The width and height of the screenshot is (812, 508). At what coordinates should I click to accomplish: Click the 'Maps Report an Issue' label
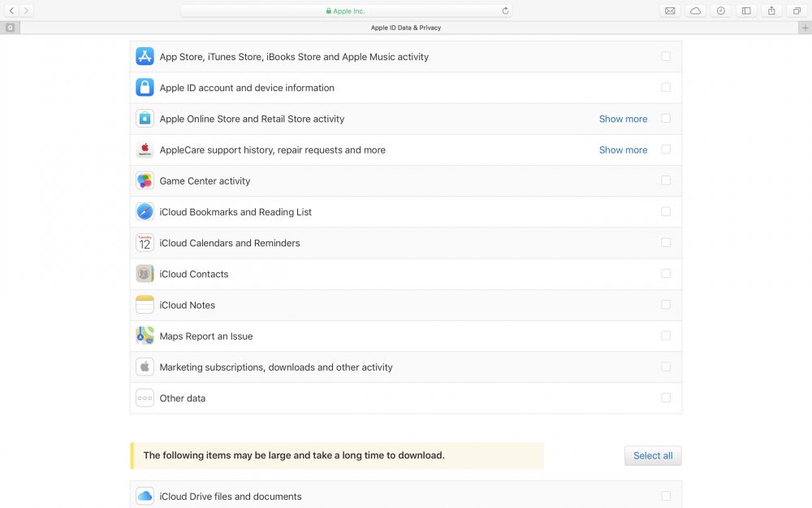click(206, 336)
